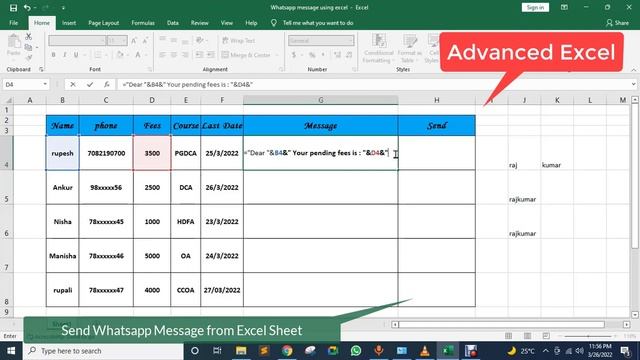Click Increase Font Size icon

pos(134,40)
